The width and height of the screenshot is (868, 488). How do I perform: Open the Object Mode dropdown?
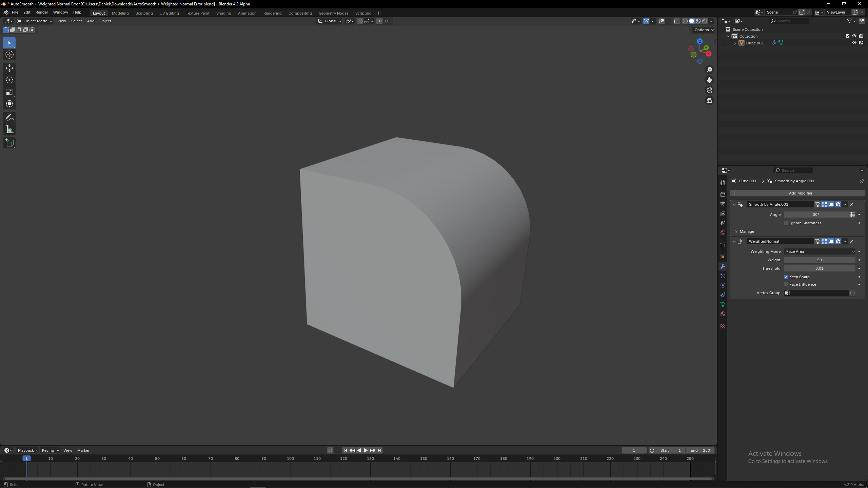(35, 21)
